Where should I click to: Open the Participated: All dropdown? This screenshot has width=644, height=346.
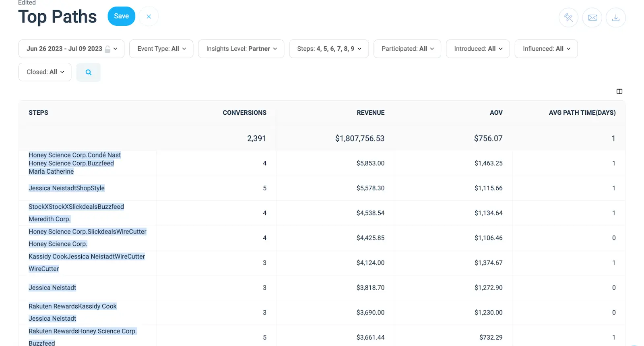coord(407,49)
